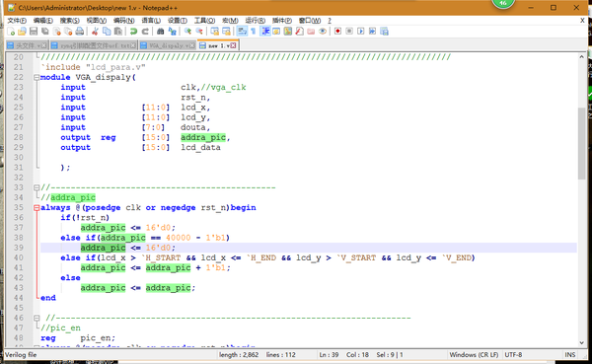592x364 pixels.
Task: Click the UTF-8 encoding status entry
Action: [x=513, y=355]
